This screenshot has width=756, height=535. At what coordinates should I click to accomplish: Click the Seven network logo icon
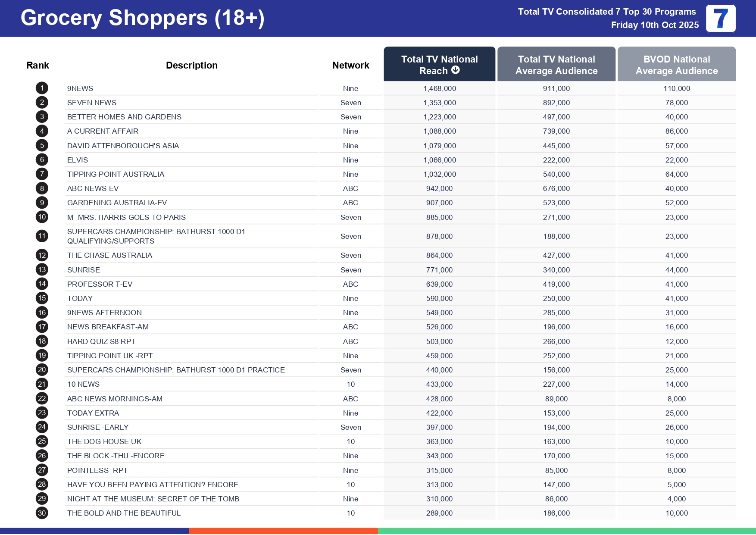[x=720, y=19]
